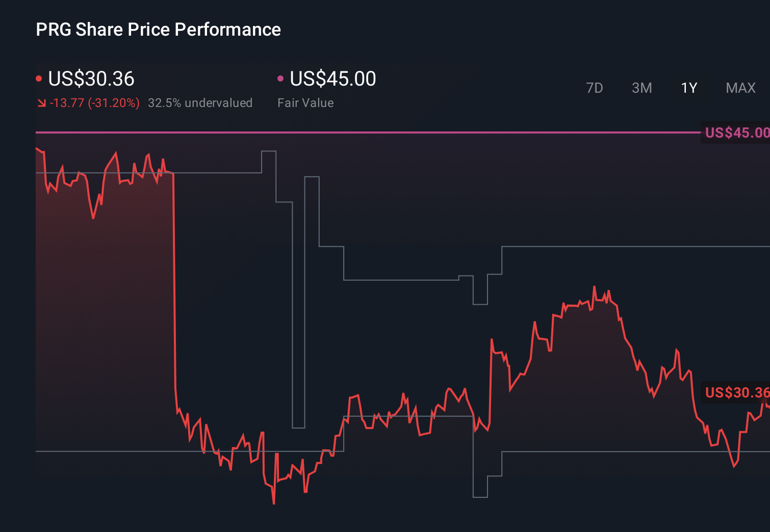This screenshot has height=532, width=770.
Task: Select the 1Y time range
Action: 688,88
